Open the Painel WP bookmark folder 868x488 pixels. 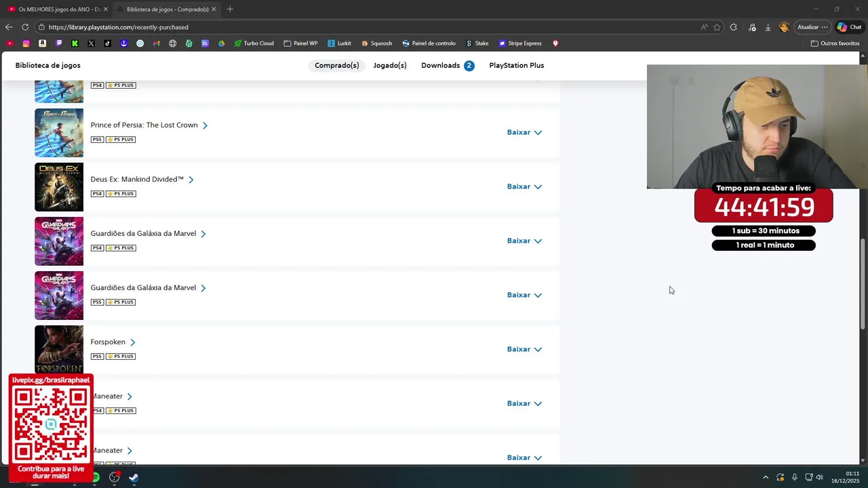click(x=300, y=43)
